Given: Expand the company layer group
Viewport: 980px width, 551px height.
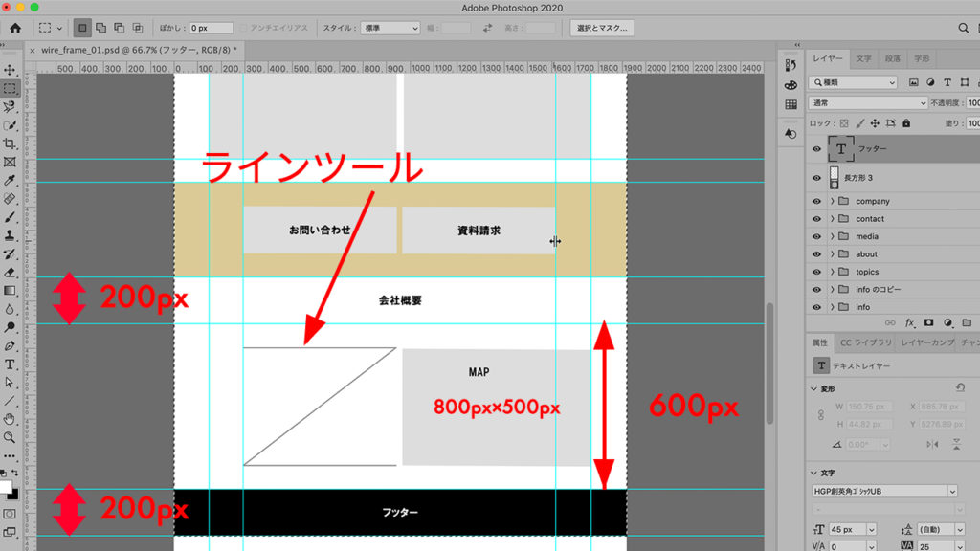Looking at the screenshot, I should click(x=833, y=201).
